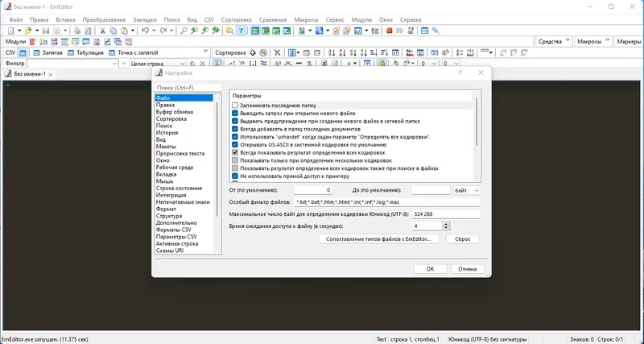Toggle 'Не использовать прямой доступ к принтеру'
The height and width of the screenshot is (344, 644).
235,176
